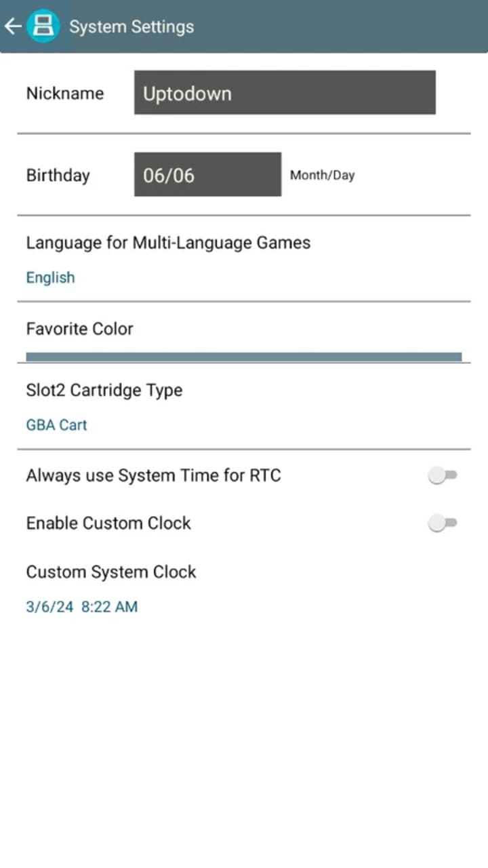Click the Birthday label

coord(58,175)
